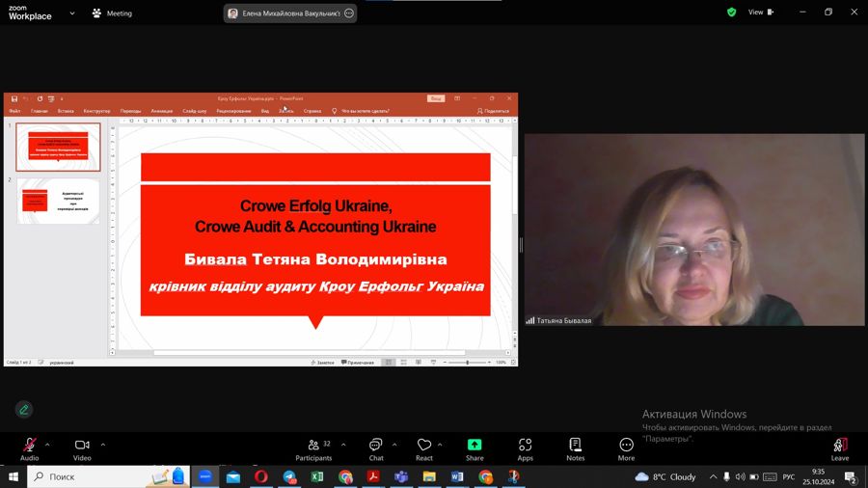Expand React options arrow
The width and height of the screenshot is (868, 488).
tap(440, 445)
